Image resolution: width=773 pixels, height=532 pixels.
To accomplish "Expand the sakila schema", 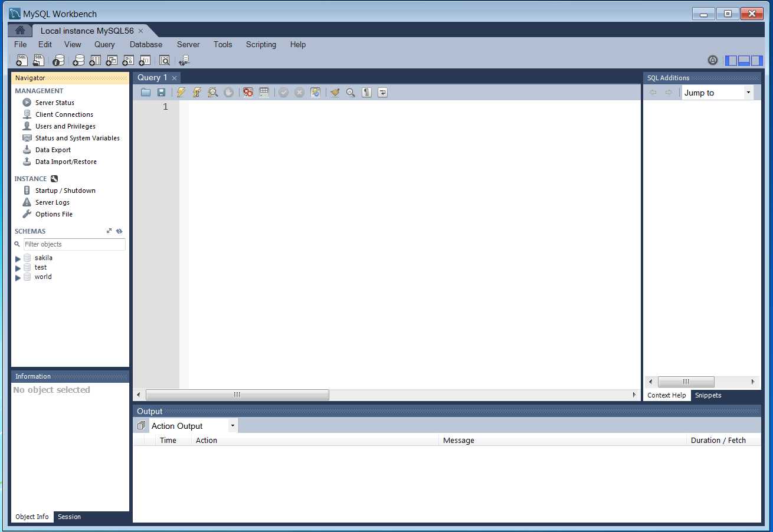I will 18,258.
